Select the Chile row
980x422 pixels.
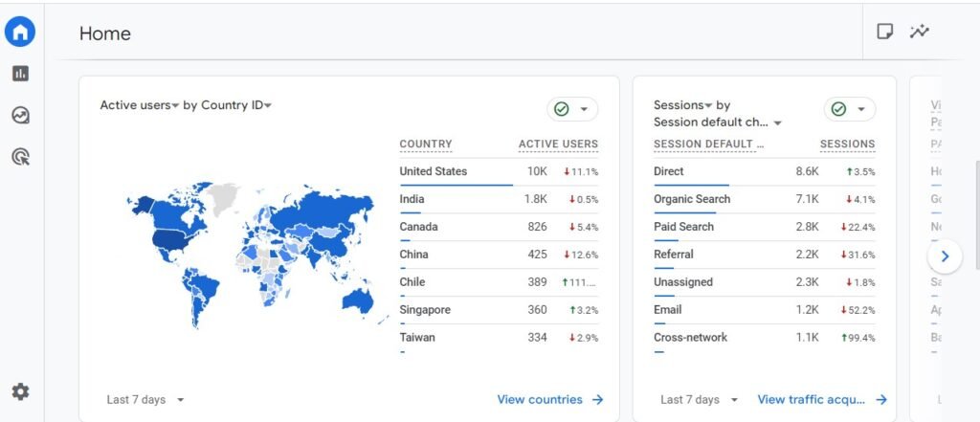pyautogui.click(x=499, y=282)
